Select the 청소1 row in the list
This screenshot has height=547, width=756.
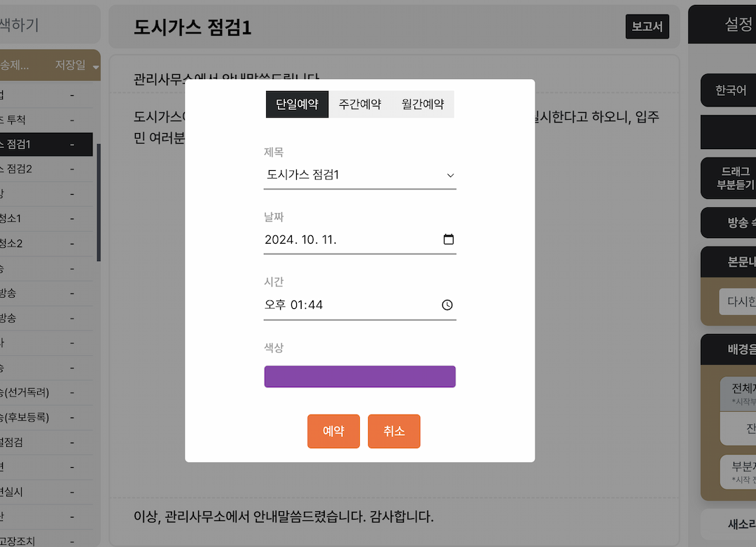pos(46,219)
